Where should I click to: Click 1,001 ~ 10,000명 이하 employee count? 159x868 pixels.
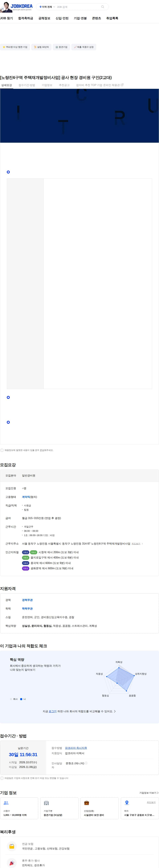pyautogui.click(x=15, y=815)
